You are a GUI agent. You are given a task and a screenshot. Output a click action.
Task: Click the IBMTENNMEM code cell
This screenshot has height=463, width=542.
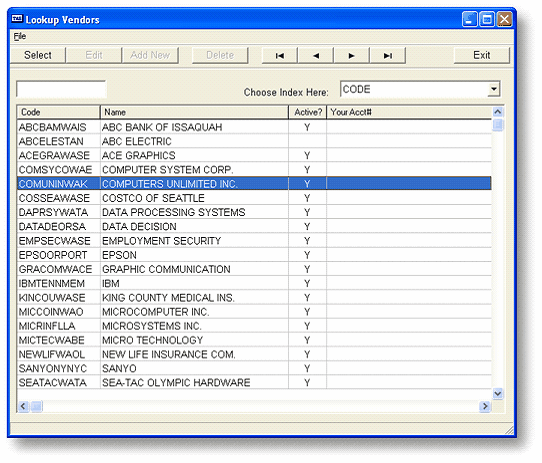[x=59, y=284]
